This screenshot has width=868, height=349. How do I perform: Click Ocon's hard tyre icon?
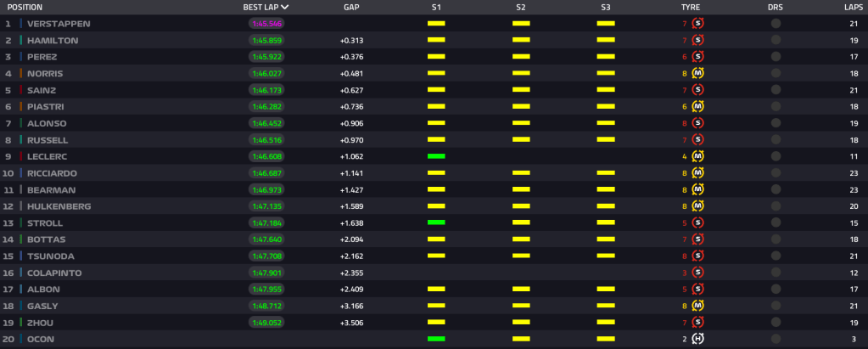(x=698, y=339)
